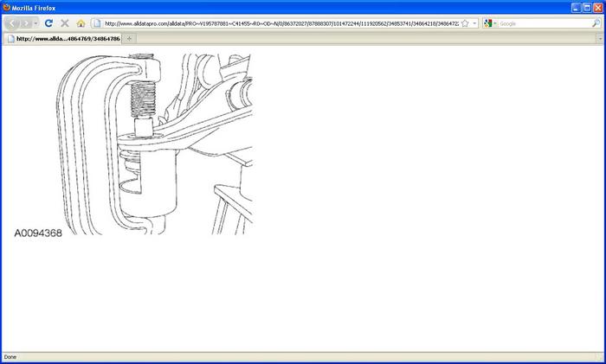Click the page identity icon in address bar
The image size is (606, 364).
[x=97, y=23]
